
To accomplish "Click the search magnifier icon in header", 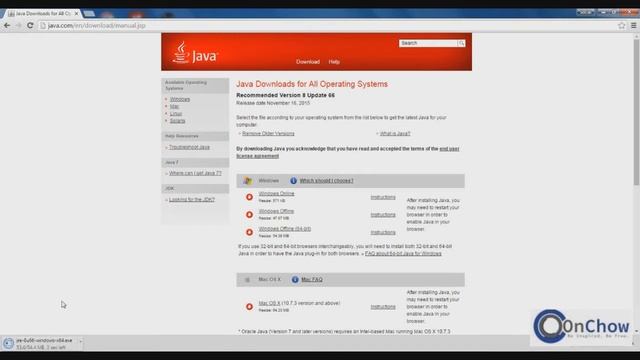I will point(461,43).
